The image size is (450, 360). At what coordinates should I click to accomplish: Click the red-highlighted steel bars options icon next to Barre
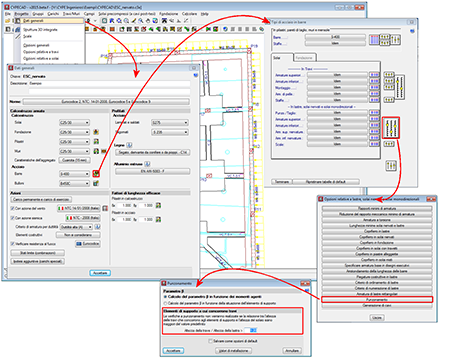click(x=96, y=174)
